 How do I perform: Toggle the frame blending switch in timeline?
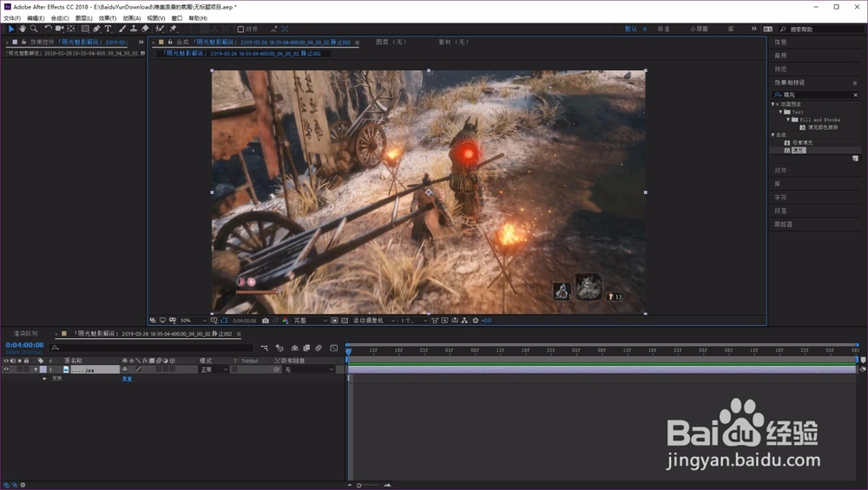306,348
